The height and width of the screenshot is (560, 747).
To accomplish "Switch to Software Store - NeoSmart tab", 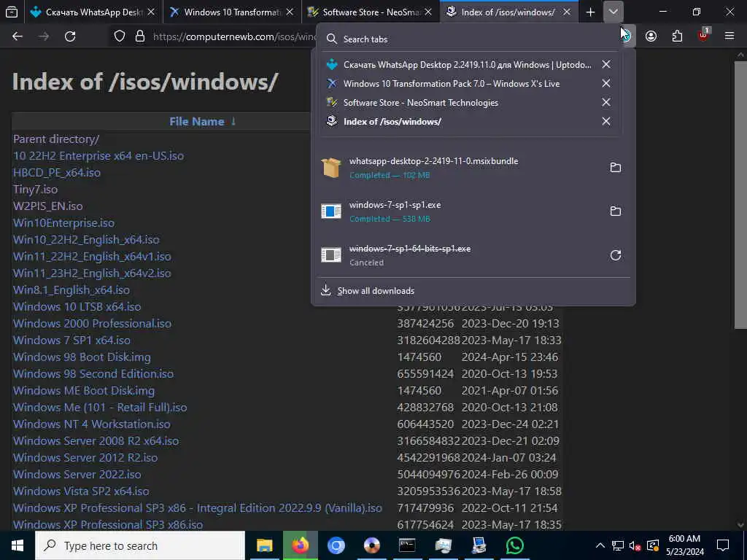I will pos(371,12).
